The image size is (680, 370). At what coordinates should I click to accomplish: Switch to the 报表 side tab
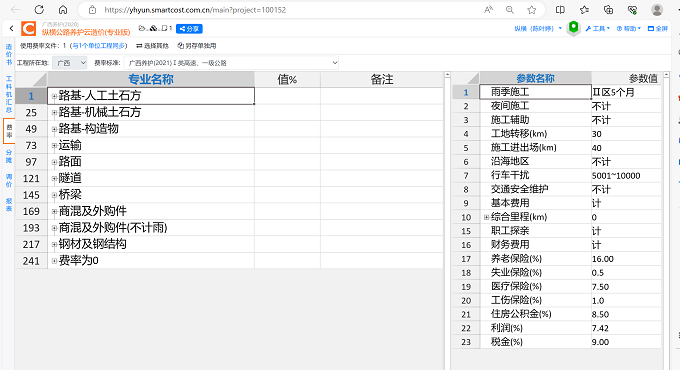point(9,205)
